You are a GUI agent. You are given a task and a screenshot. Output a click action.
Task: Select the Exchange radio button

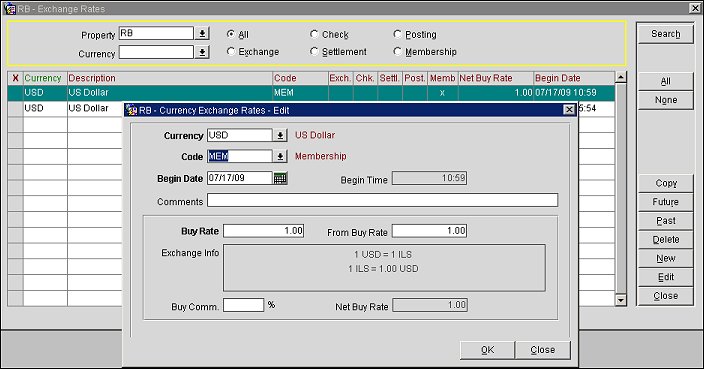[x=231, y=52]
